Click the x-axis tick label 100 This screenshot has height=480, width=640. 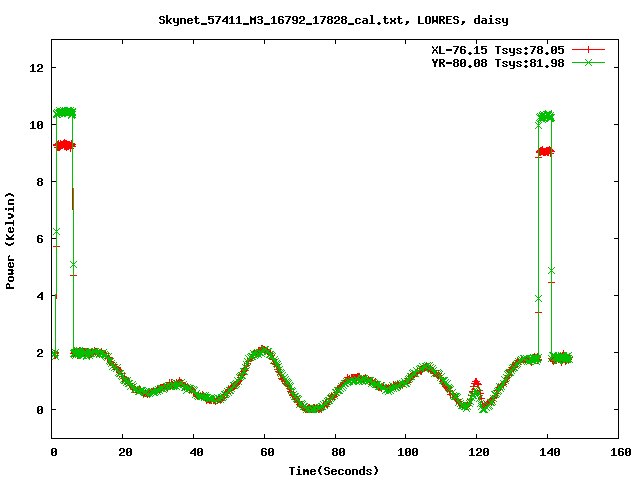tap(406, 453)
